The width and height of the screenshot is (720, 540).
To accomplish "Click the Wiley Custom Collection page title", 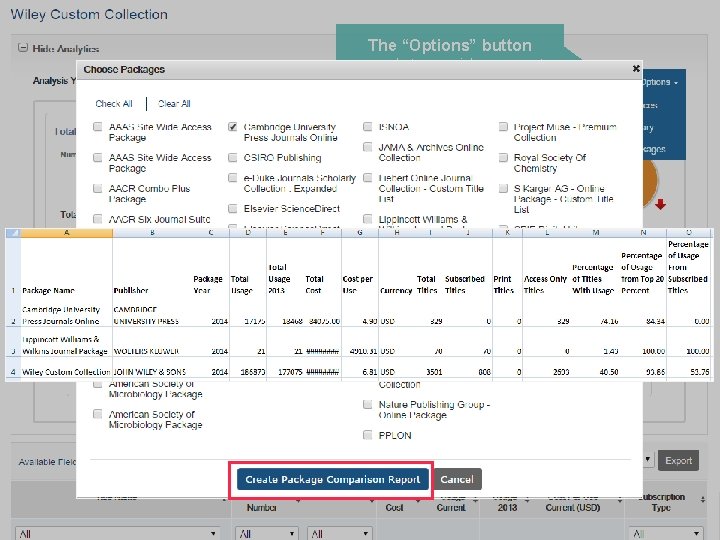I will tap(89, 14).
